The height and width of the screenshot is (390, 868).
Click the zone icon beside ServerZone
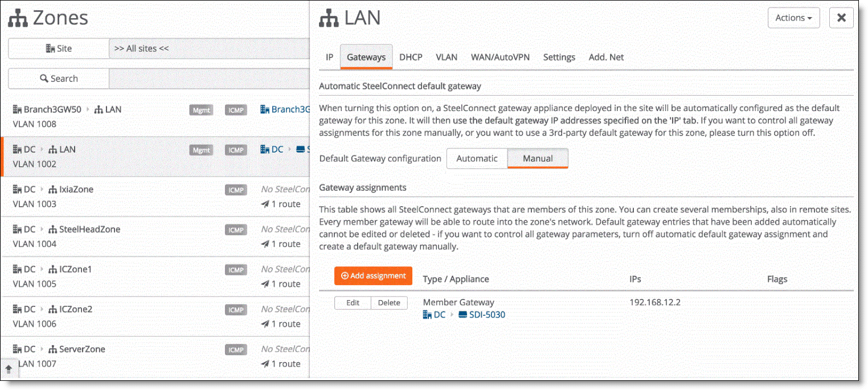coord(52,348)
